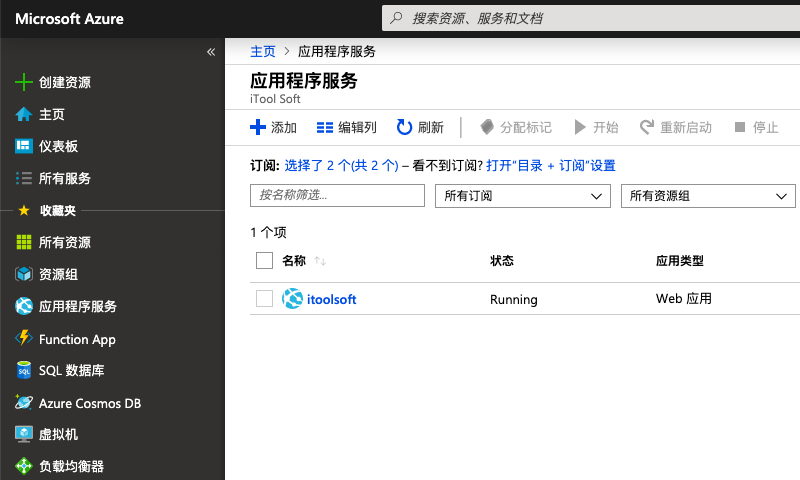Screen dimensions: 800x480
Task: Click the Dashboard icon in the sidebar
Action: [23, 146]
